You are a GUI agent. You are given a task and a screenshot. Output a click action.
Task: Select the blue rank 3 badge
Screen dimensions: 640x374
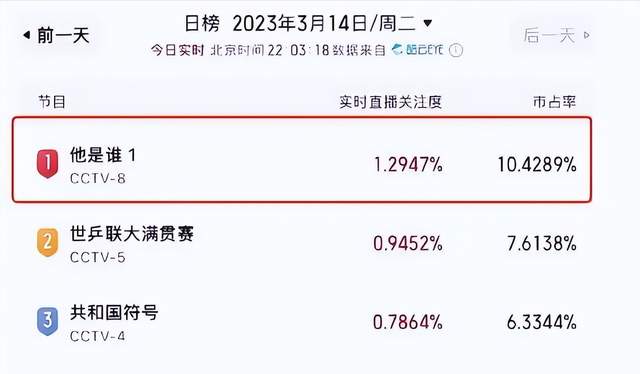48,321
